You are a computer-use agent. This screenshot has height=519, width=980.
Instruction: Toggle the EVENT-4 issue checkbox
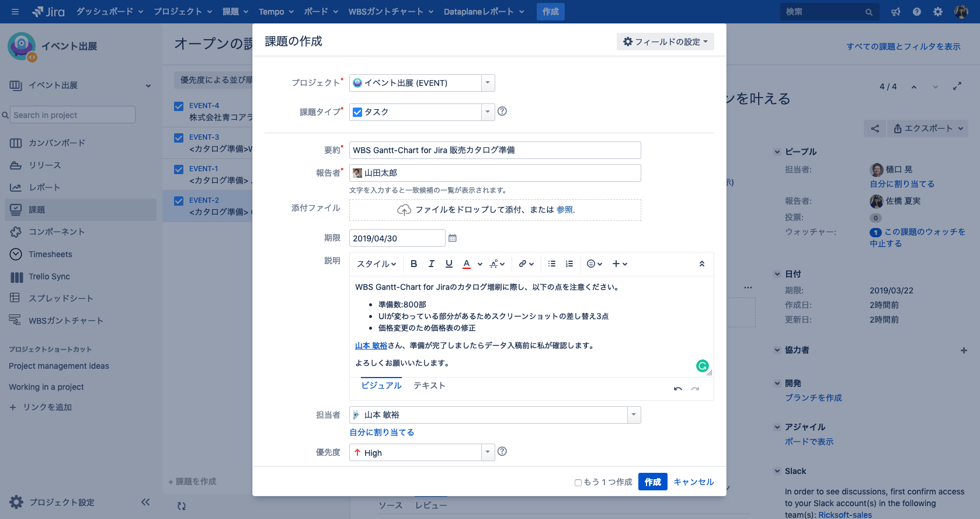point(179,106)
